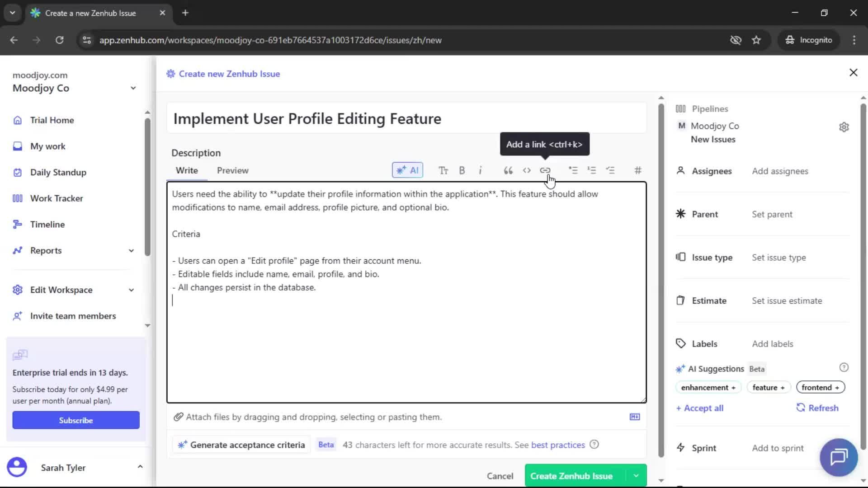The image size is (868, 488).
Task: Accept the feature AI suggestion label
Action: click(769, 387)
